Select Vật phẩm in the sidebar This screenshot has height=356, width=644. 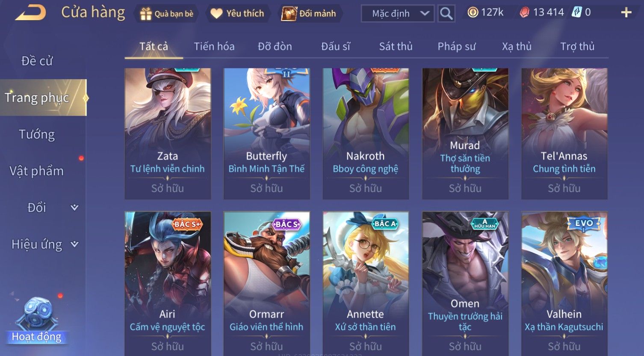click(37, 171)
